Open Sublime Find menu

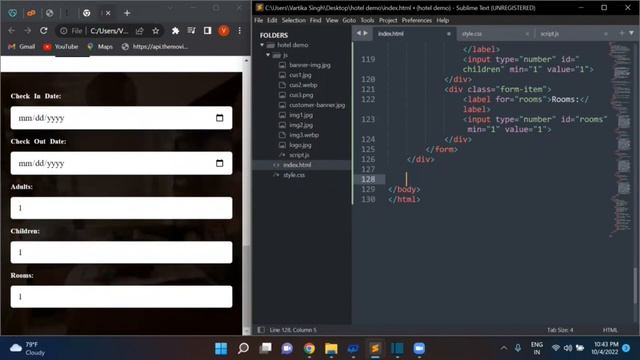point(315,20)
